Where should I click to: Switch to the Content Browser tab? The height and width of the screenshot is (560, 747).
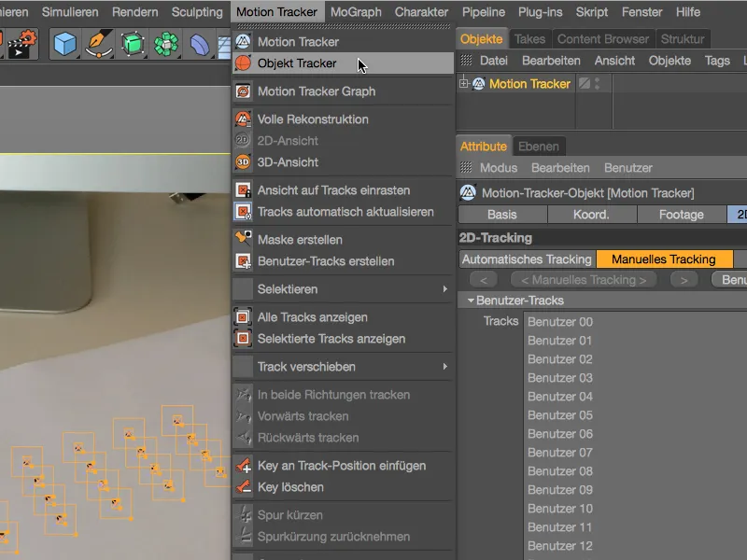click(603, 39)
